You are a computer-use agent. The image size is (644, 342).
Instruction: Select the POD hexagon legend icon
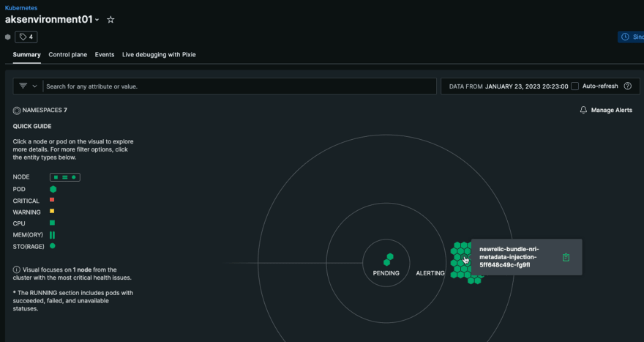tap(53, 189)
